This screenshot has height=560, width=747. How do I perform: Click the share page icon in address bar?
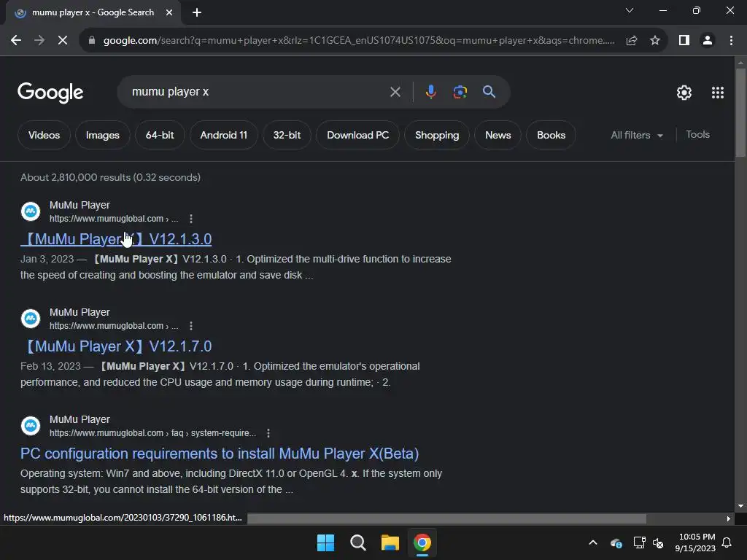[632, 41]
